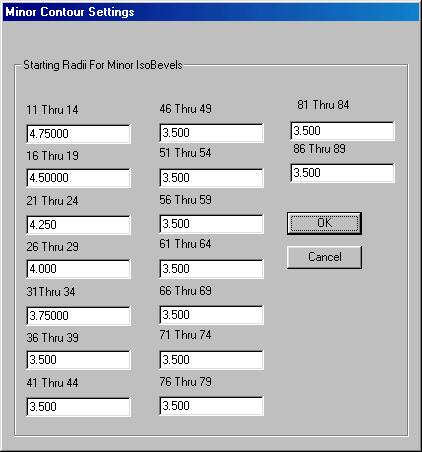The height and width of the screenshot is (452, 422).
Task: Select the 41 Thru 44 input box
Action: (78, 407)
